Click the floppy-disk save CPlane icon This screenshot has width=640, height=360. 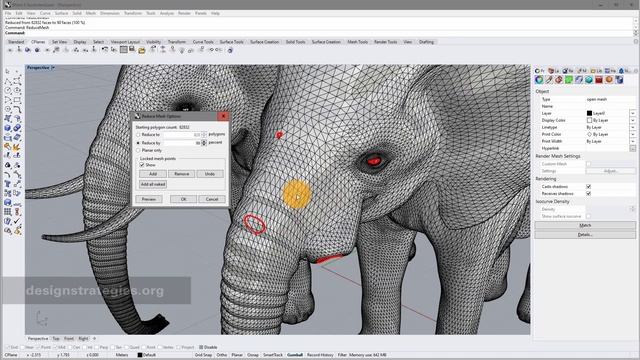(x=132, y=50)
